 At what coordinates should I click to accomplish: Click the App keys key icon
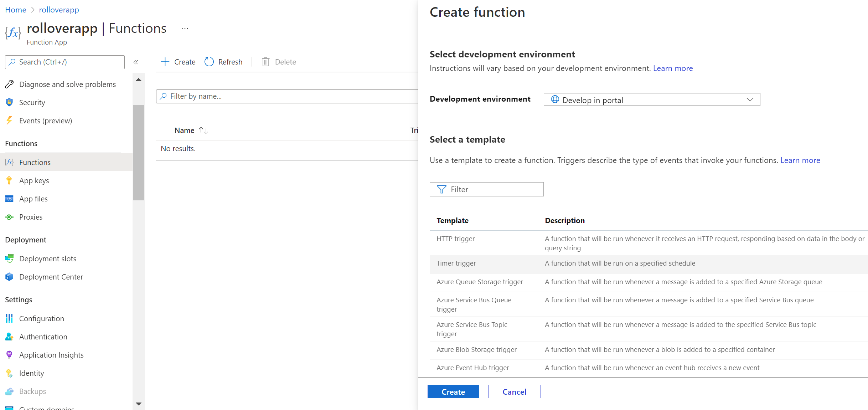[x=10, y=180]
